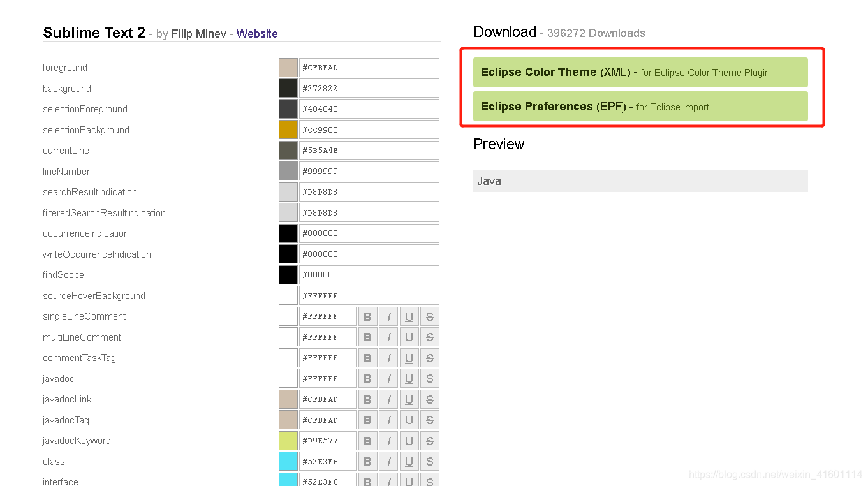Toggle underline for commentTaskTag

tap(409, 358)
